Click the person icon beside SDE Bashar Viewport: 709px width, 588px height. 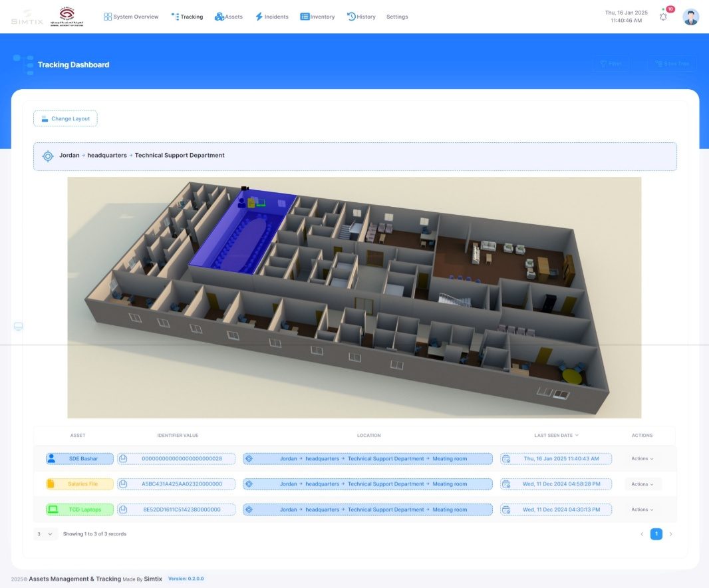point(52,458)
